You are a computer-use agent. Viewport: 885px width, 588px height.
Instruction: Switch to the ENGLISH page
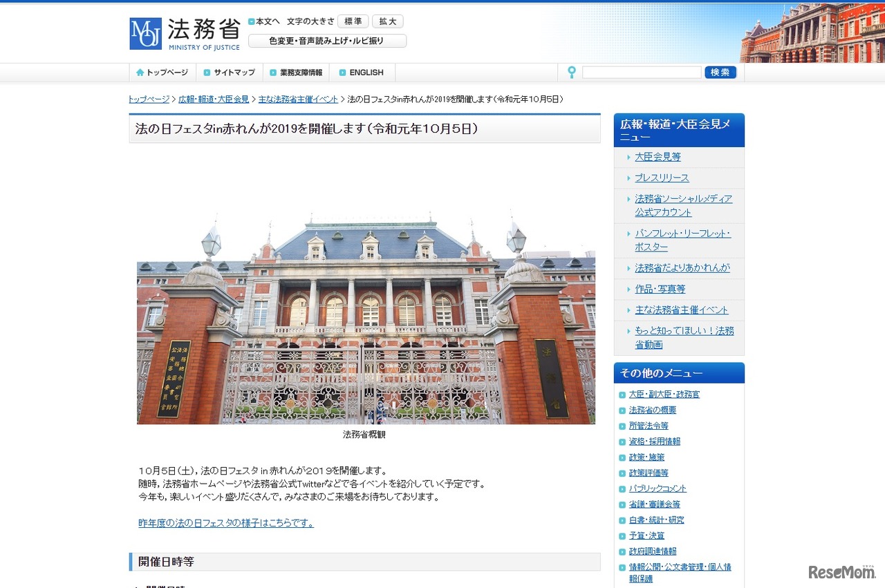coord(365,72)
